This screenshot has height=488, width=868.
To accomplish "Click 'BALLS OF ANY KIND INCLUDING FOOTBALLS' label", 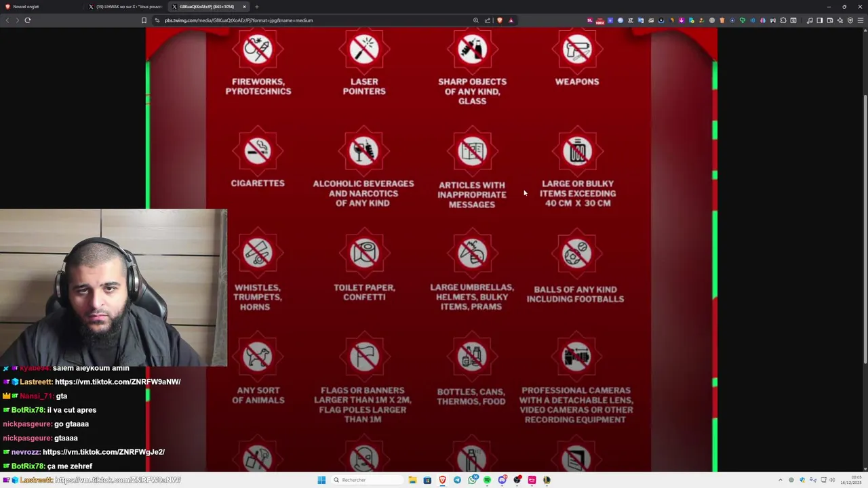I will 575,294.
